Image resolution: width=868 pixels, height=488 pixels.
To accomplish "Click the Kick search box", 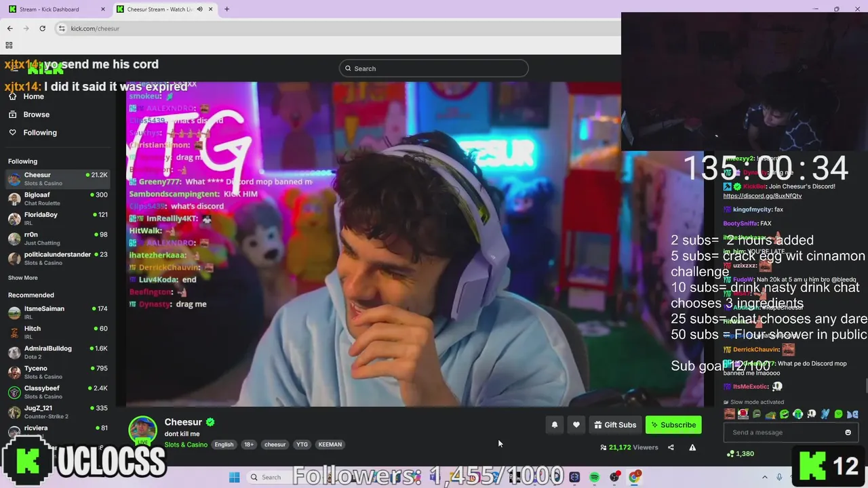I will 434,68.
